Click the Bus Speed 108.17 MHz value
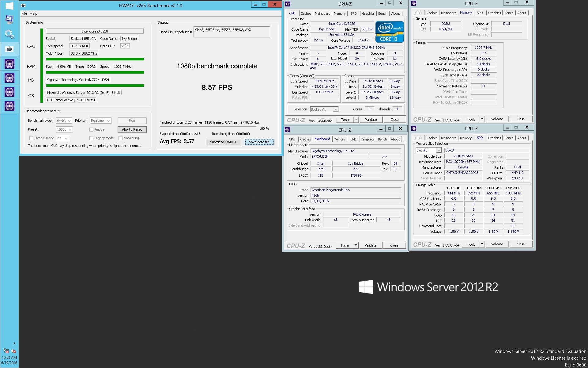Screen dimensions: 588x368 [324, 92]
